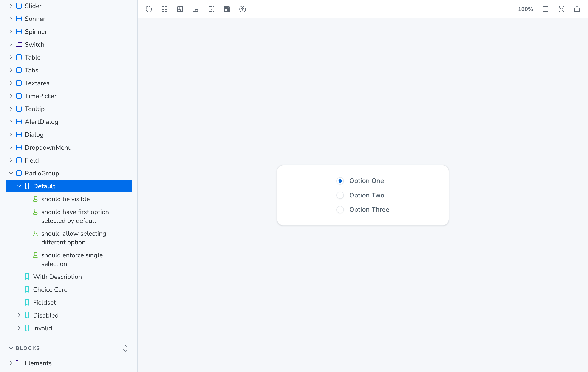Open the share/export story option
The image size is (588, 372).
pos(577,9)
